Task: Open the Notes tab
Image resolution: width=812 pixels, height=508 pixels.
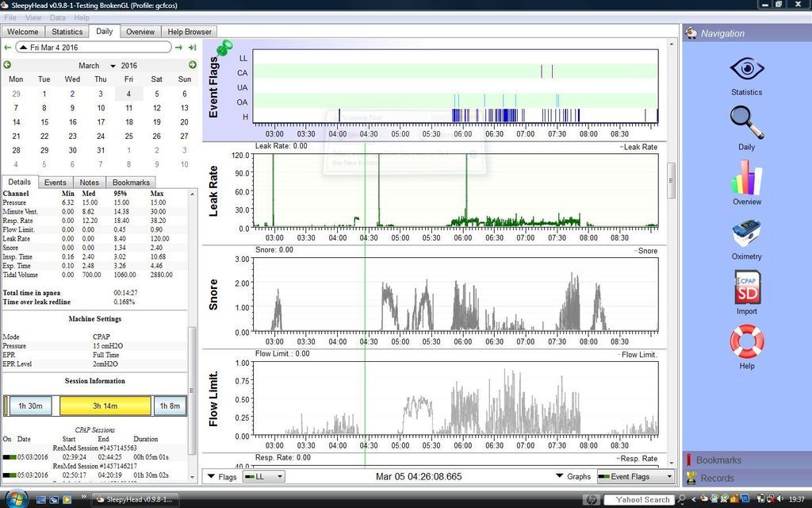Action: point(89,183)
